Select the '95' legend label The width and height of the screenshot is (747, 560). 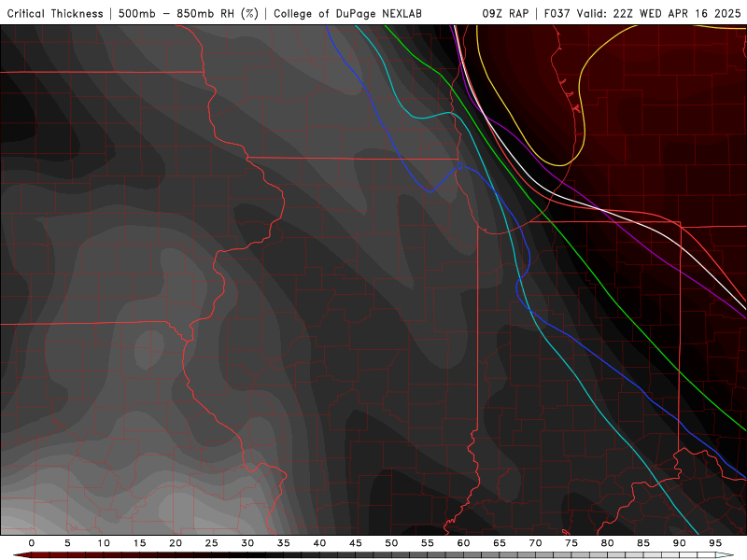coord(715,543)
